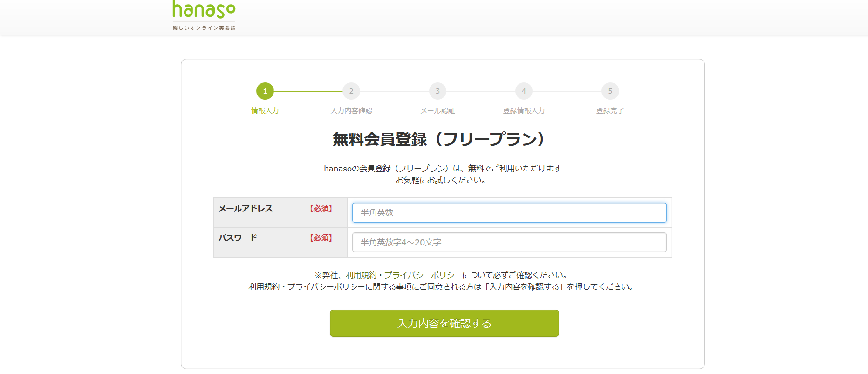Select the 登録情報入力 step label
This screenshot has width=868, height=374.
524,111
